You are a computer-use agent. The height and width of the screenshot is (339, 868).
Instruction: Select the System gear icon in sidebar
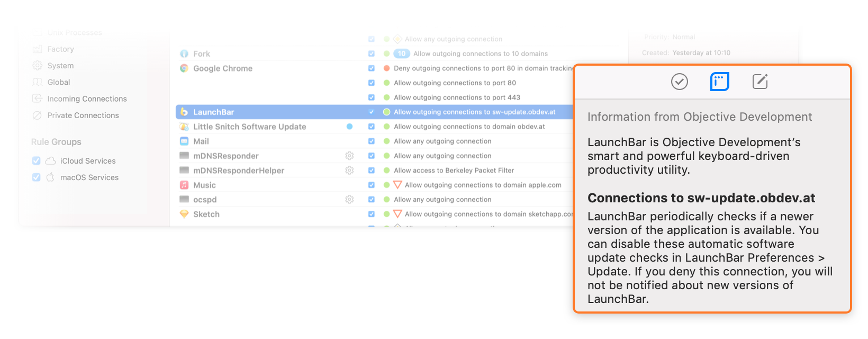pyautogui.click(x=37, y=66)
